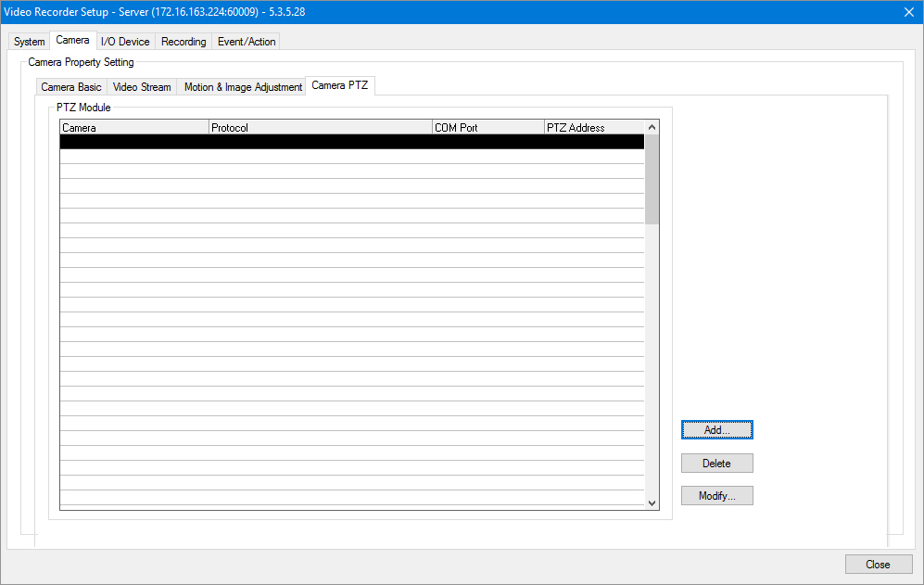924x585 pixels.
Task: Click the Add... button
Action: tap(716, 430)
